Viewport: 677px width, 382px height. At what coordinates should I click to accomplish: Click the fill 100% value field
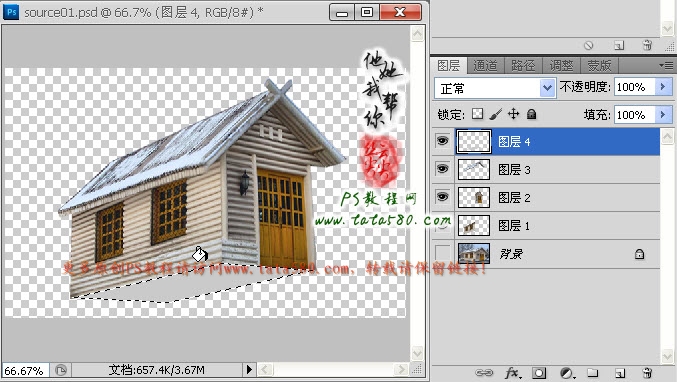[635, 115]
